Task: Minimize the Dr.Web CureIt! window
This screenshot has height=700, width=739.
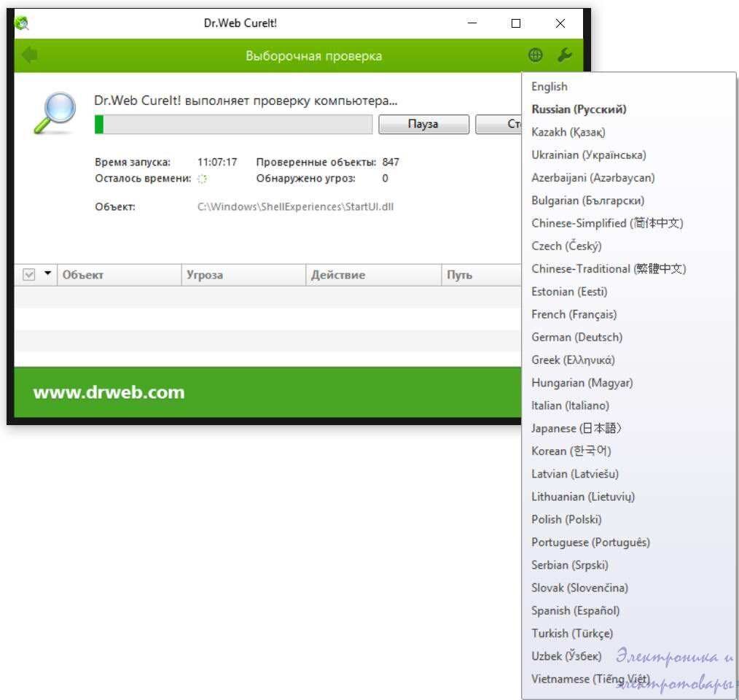Action: point(472,23)
